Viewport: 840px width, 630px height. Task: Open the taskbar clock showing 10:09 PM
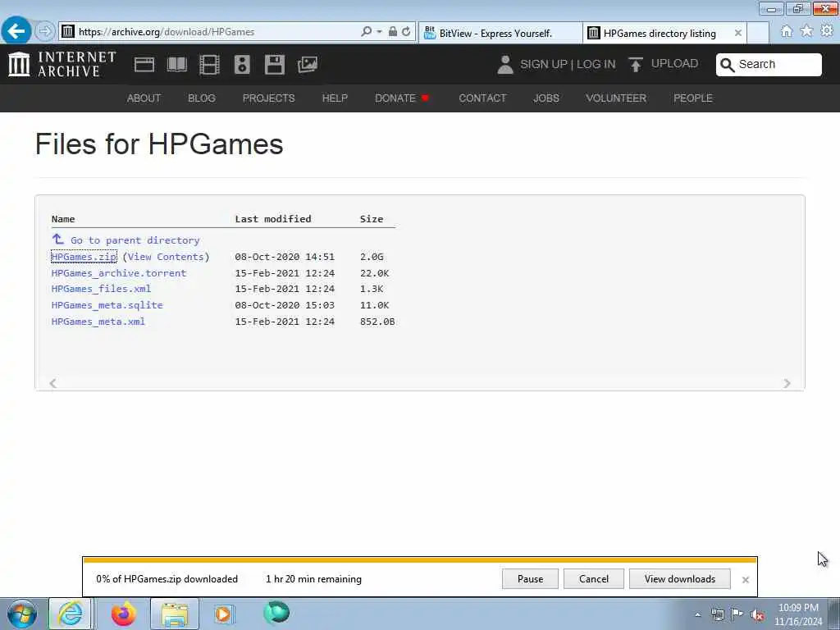[x=798, y=614]
